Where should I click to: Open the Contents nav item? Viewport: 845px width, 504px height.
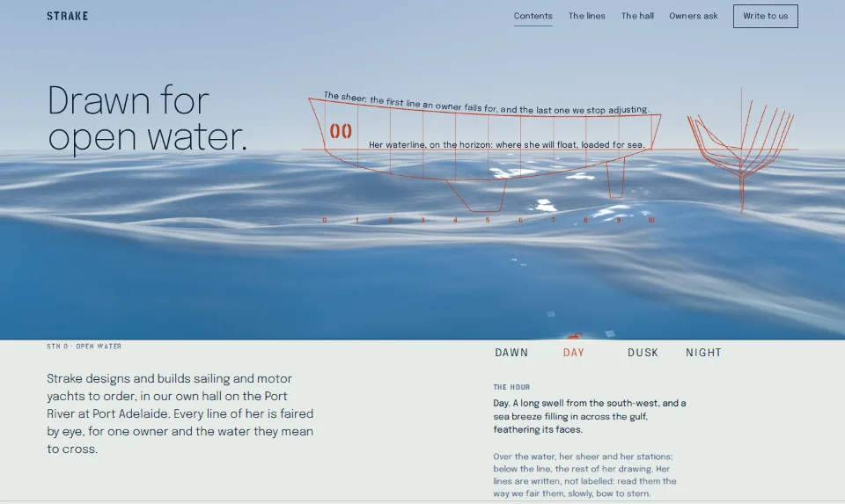pyautogui.click(x=533, y=16)
